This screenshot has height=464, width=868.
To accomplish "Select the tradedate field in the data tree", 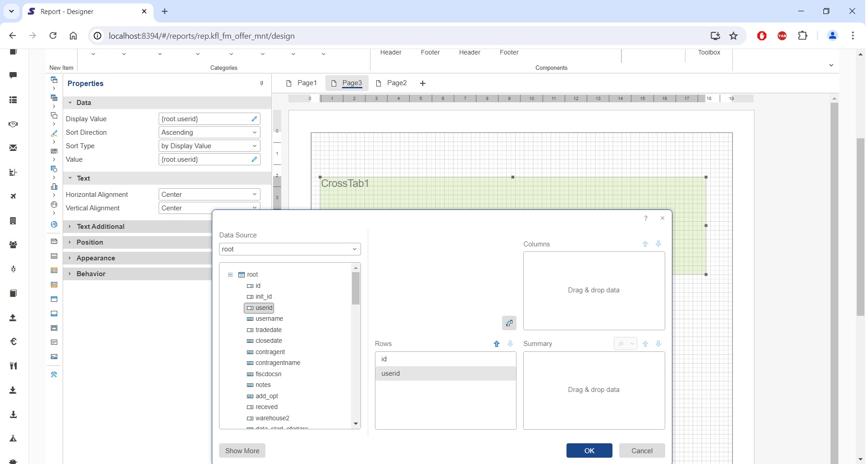I will pyautogui.click(x=265, y=330).
